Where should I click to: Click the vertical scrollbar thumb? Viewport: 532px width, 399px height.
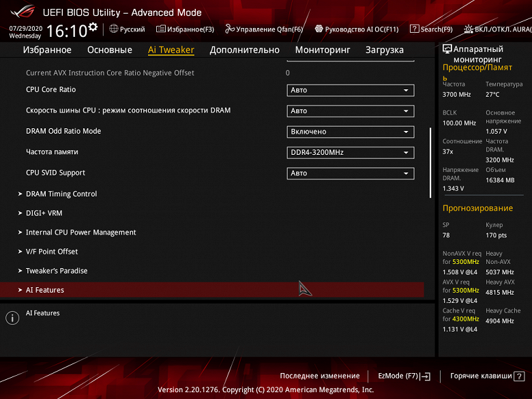click(430, 163)
